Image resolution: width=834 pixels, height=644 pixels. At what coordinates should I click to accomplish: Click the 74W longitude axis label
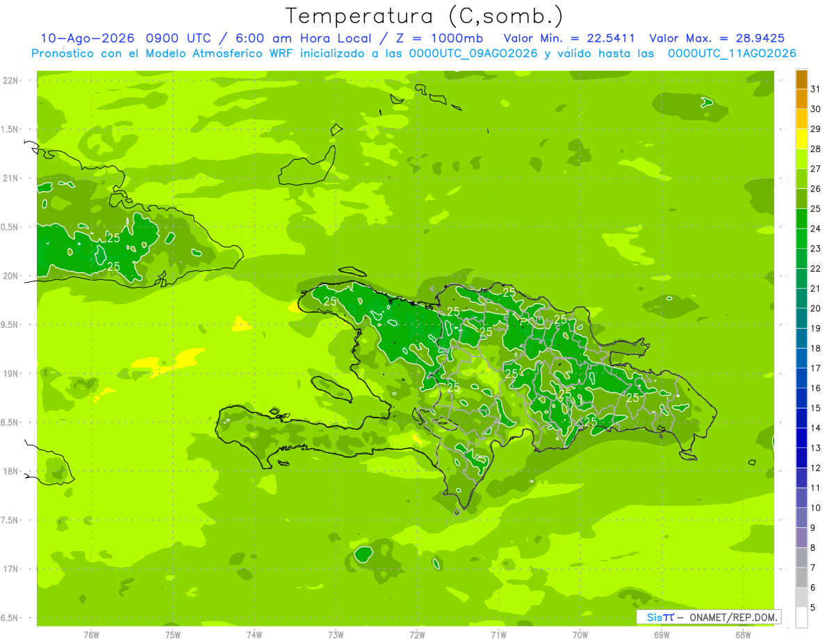pyautogui.click(x=254, y=635)
